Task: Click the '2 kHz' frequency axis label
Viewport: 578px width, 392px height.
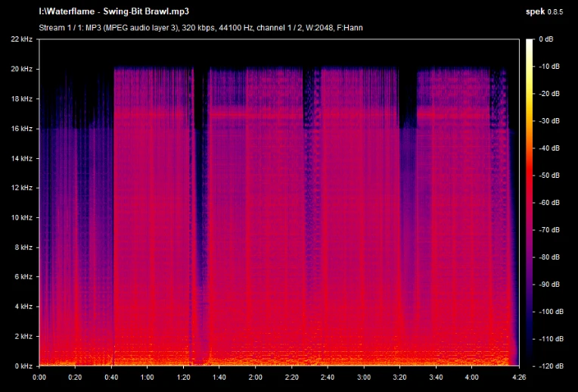Action: (23, 336)
